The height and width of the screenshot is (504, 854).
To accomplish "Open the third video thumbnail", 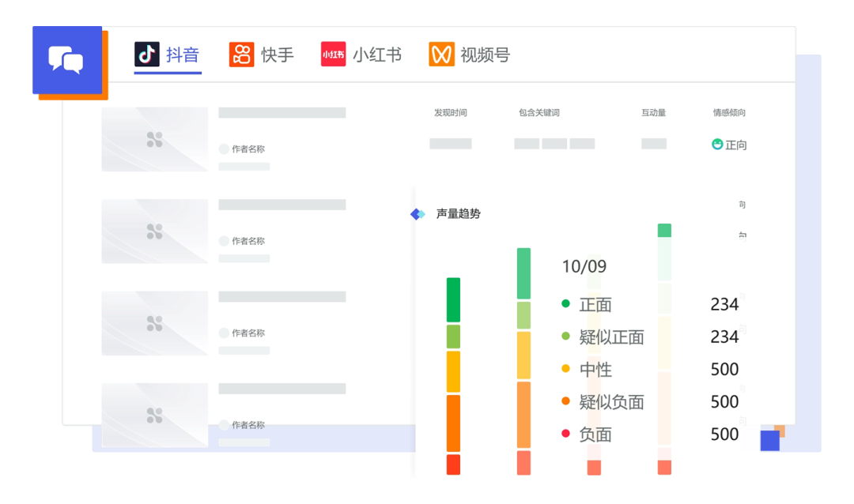I will (x=155, y=323).
